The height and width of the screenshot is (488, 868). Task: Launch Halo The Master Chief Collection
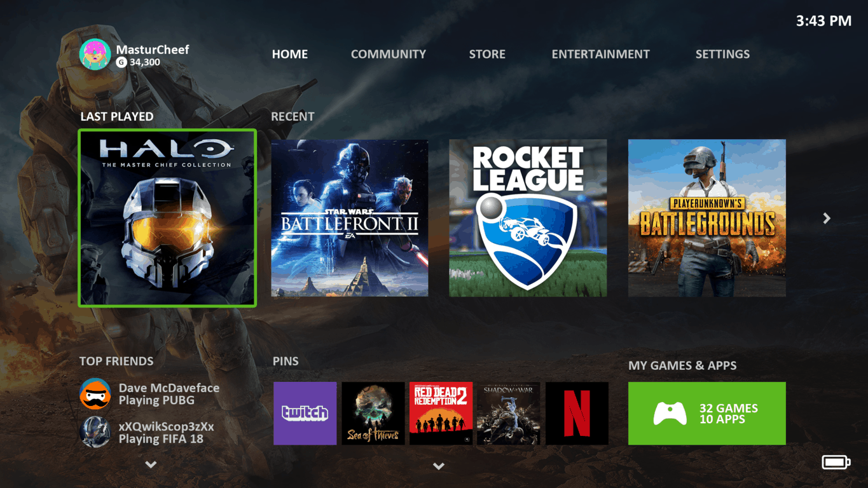(167, 218)
